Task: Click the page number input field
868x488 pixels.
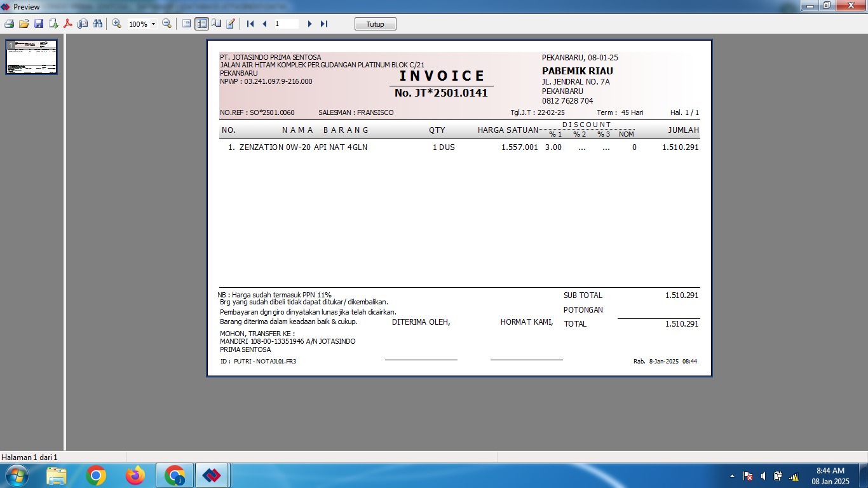Action: (286, 24)
